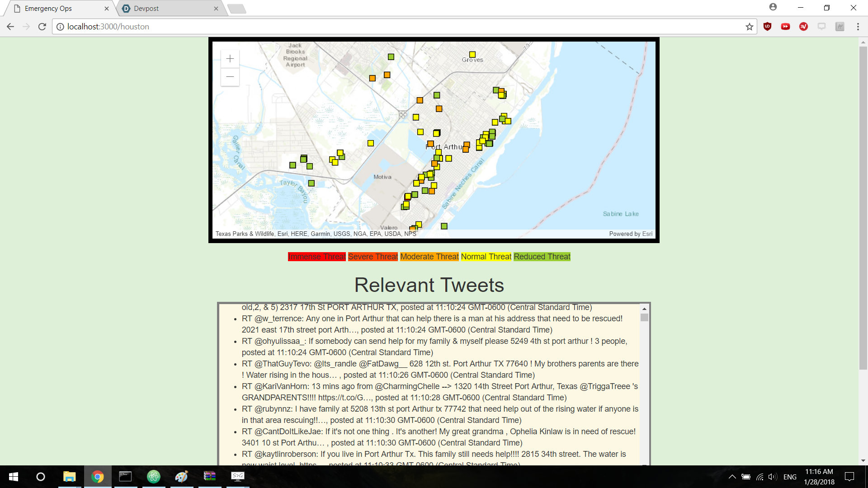Screen dimensions: 868x488
Task: Bookmark this page with star icon
Action: point(750,27)
